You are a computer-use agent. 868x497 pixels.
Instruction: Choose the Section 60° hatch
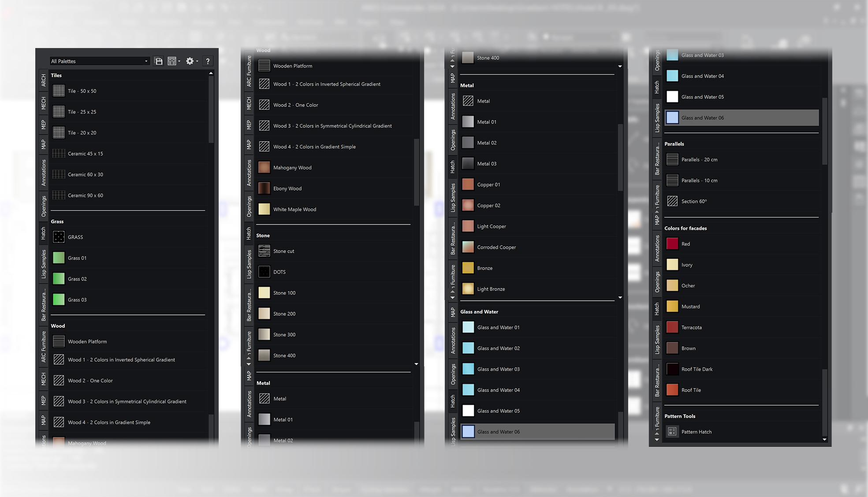(742, 201)
